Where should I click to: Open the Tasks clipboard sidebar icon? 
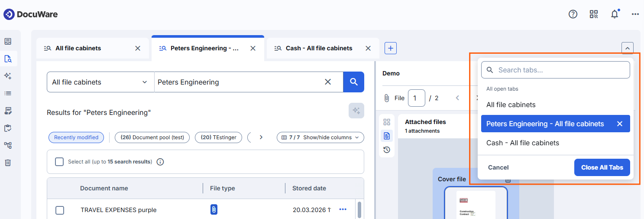[8, 128]
